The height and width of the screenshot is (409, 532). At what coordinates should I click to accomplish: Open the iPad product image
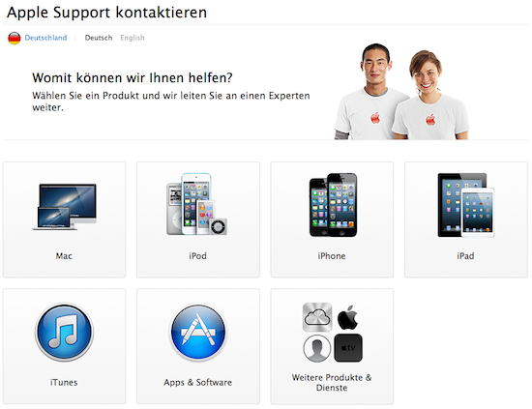point(466,205)
